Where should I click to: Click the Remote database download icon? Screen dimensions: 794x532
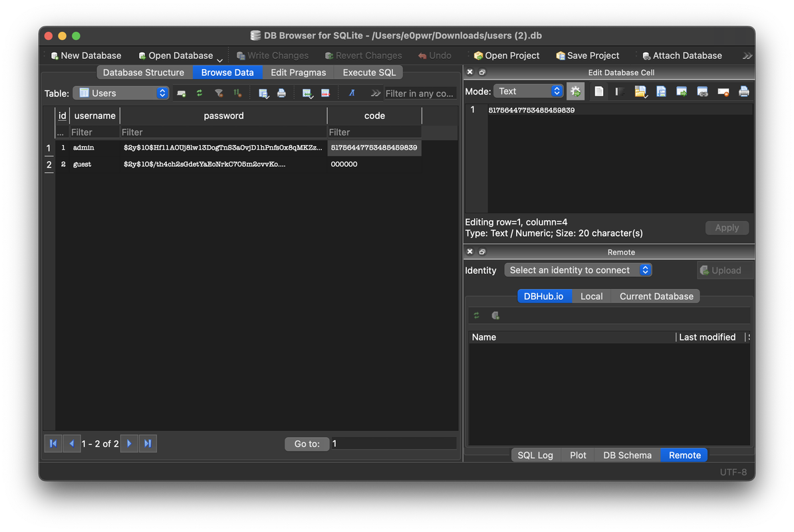495,315
